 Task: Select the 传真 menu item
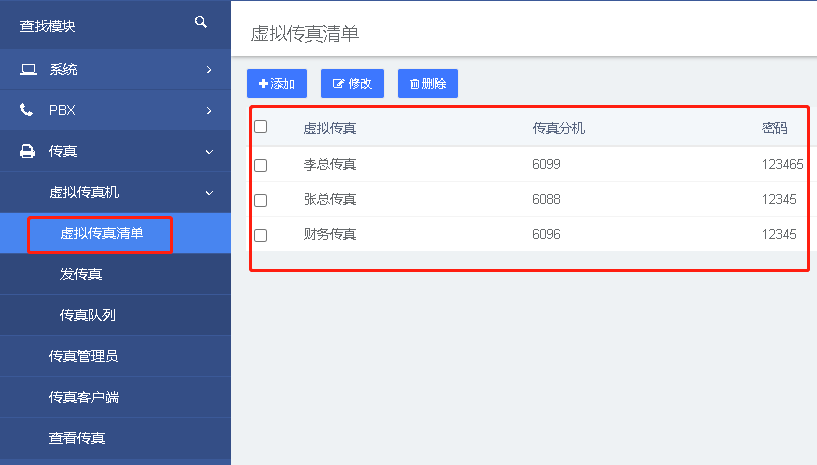(115, 151)
